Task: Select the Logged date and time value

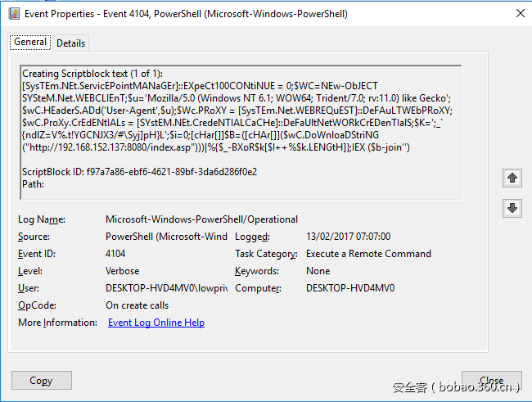Action: point(348,237)
